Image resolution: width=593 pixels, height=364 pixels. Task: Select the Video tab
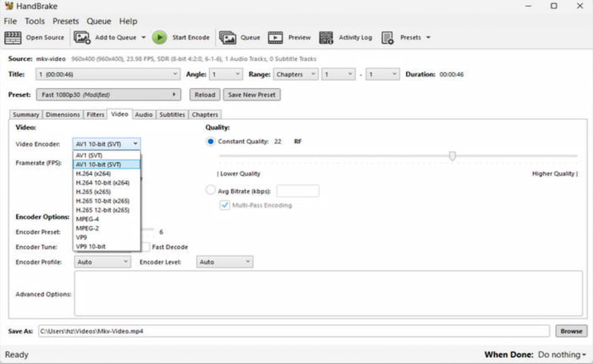point(119,114)
